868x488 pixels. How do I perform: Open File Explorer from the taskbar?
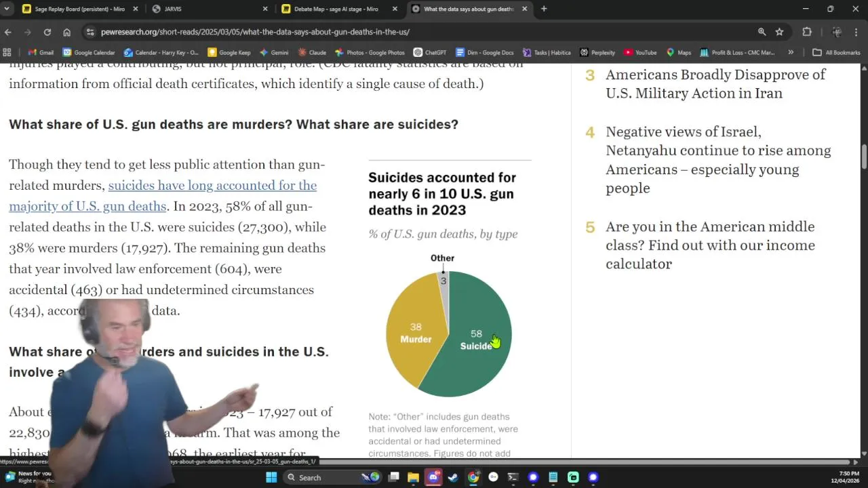[413, 477]
